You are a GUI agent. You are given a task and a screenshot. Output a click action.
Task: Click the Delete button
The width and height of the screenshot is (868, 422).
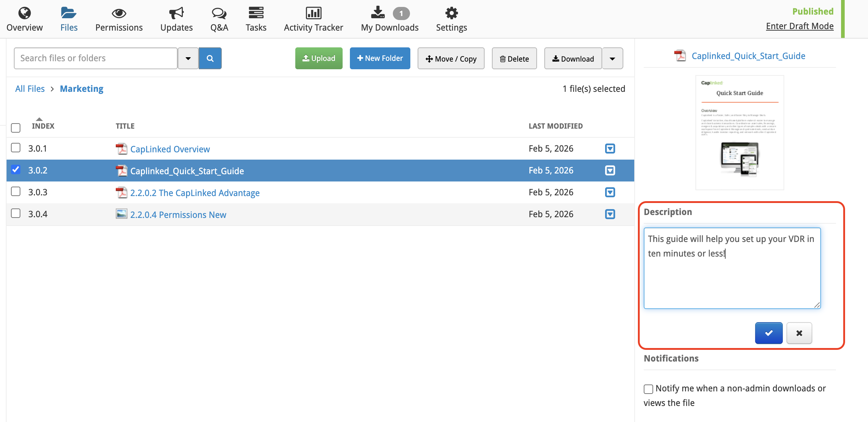coord(514,58)
